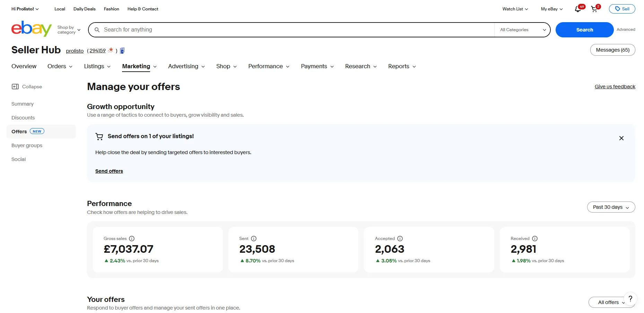Open the shopping cart icon
The image size is (644, 313).
tap(594, 9)
